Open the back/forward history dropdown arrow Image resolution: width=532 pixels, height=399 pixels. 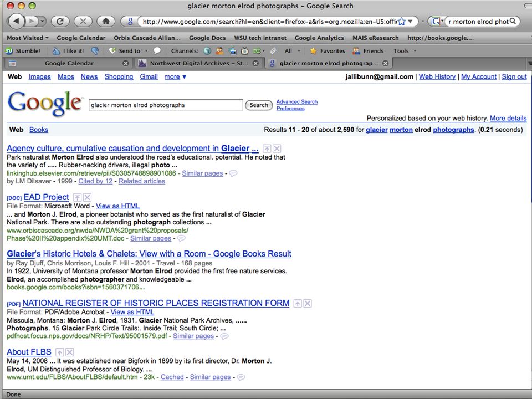click(43, 22)
